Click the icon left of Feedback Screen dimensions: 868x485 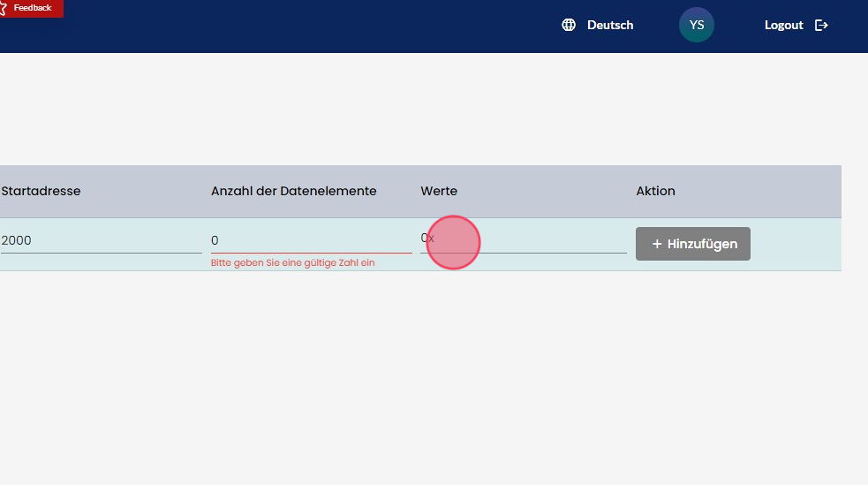[3, 8]
